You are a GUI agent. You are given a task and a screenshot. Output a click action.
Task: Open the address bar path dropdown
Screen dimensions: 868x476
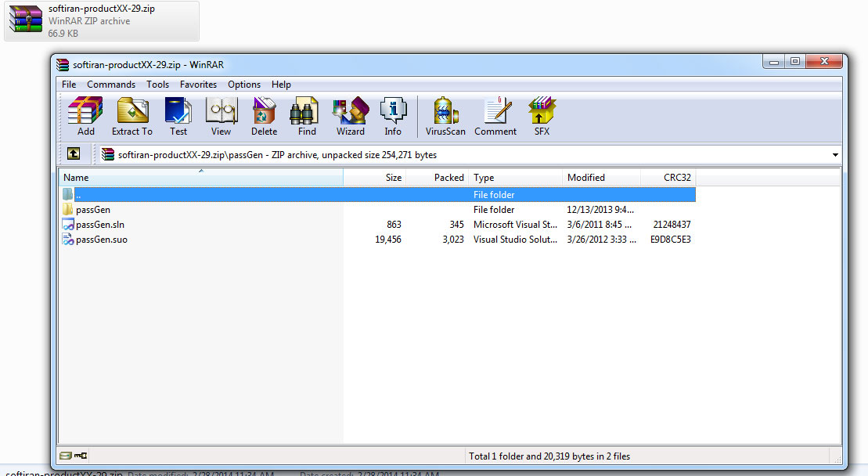point(835,155)
